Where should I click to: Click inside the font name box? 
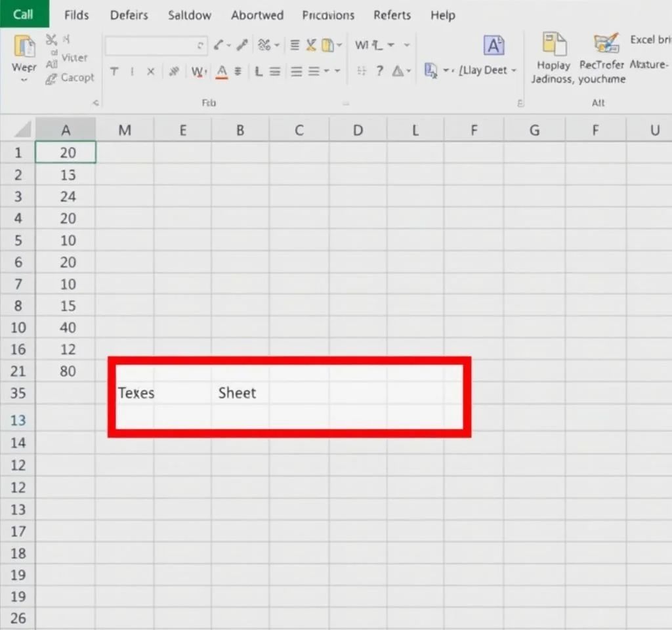click(x=152, y=45)
